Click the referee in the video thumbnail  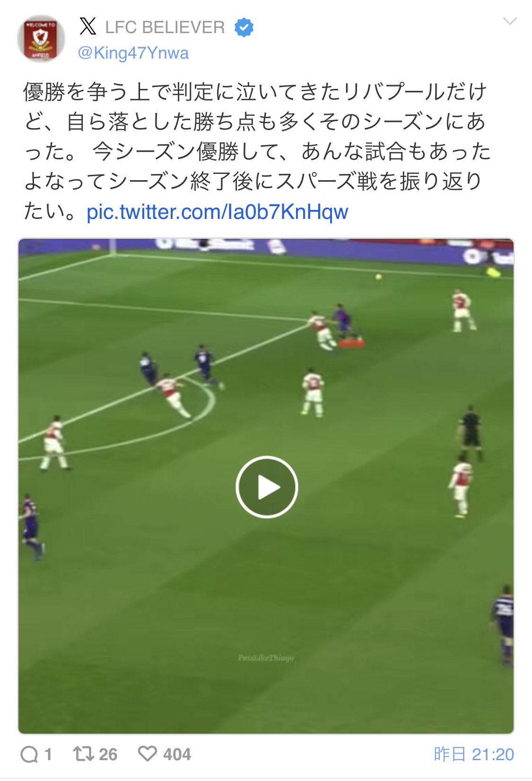pos(471,433)
